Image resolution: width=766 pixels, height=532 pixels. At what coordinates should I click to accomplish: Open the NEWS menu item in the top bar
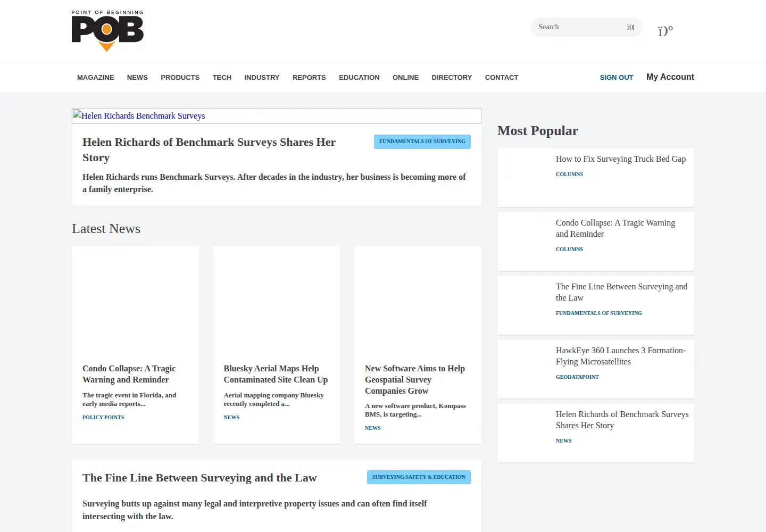pos(137,78)
